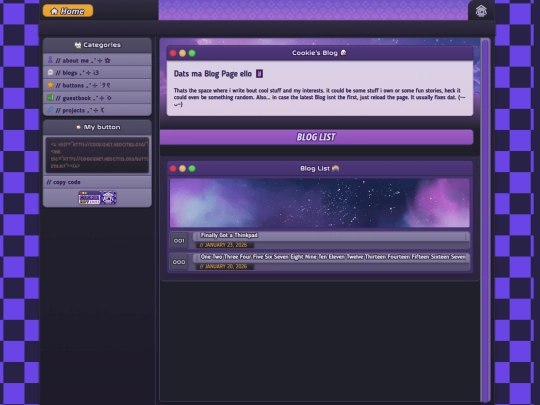The width and height of the screenshot is (540, 405).
Task: Click rainbow icon next to Blog List title
Action: 335,168
